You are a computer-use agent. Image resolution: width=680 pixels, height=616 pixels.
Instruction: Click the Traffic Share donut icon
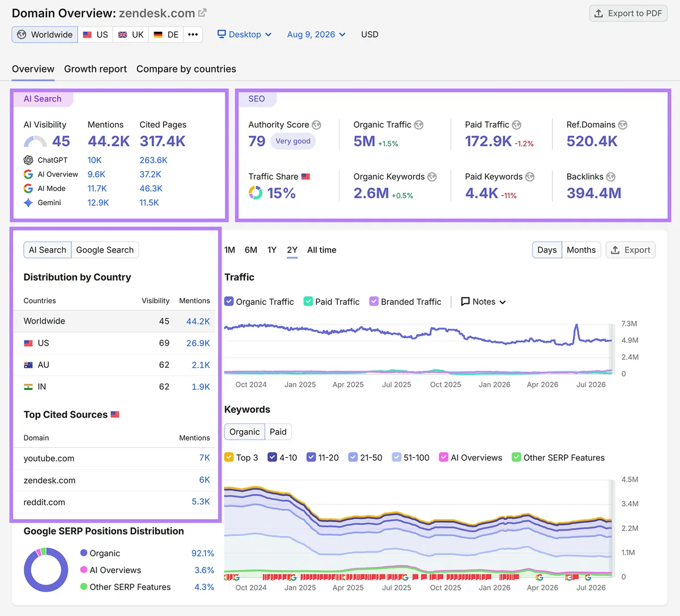click(256, 193)
